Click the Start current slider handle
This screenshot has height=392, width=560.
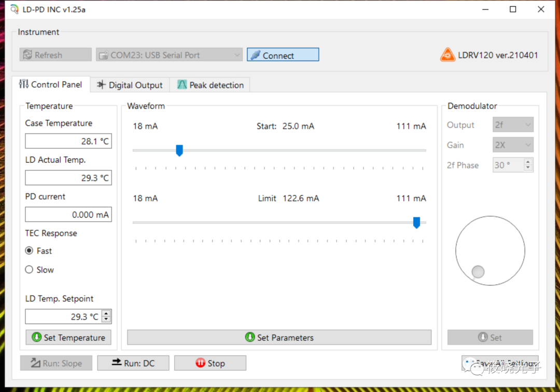179,150
